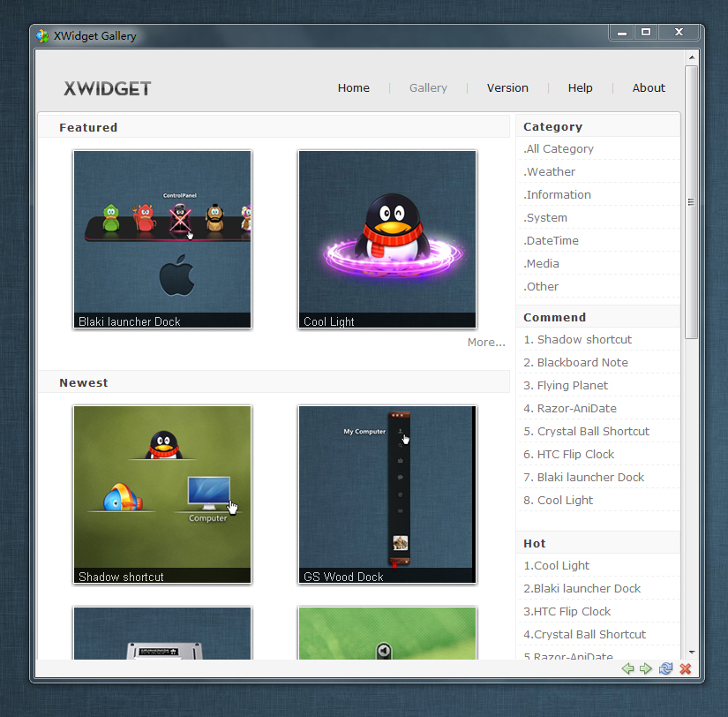This screenshot has width=728, height=717.
Task: Open Commend item 3. Flying Planet
Action: 566,386
